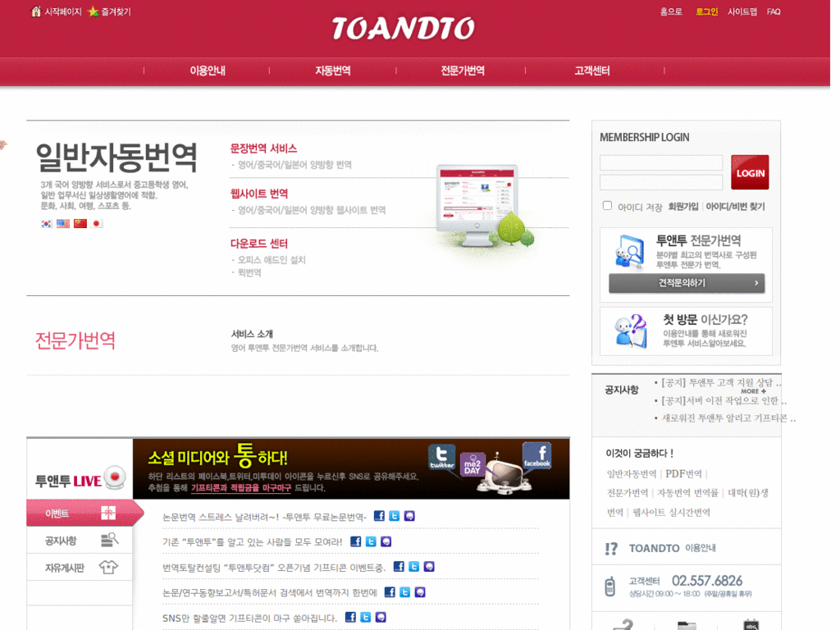Image resolution: width=840 pixels, height=630 pixels.
Task: Click 기프티콘과 적립금을 마구마구 link
Action: coord(241,487)
